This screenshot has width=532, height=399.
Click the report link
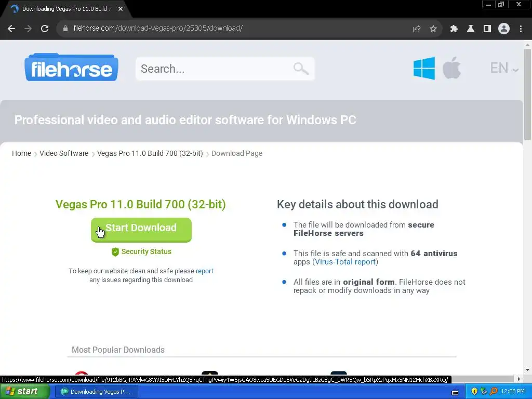(x=205, y=271)
